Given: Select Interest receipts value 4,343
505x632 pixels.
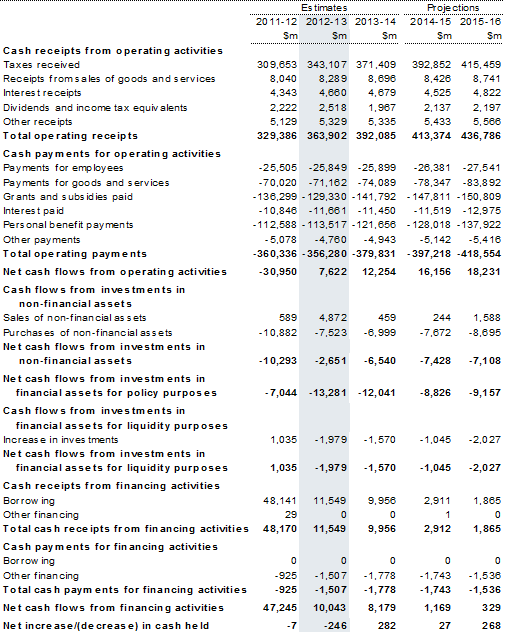Looking at the screenshot, I should point(283,93).
